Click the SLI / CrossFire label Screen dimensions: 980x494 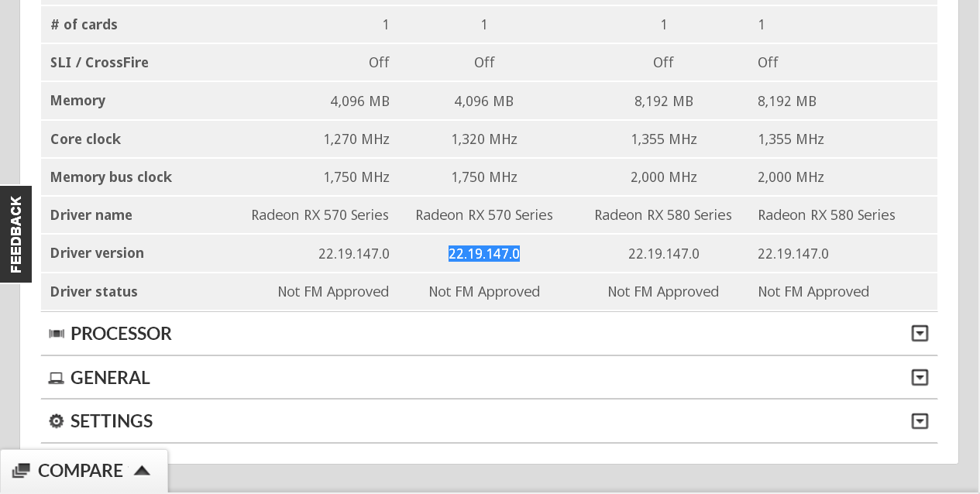99,63
